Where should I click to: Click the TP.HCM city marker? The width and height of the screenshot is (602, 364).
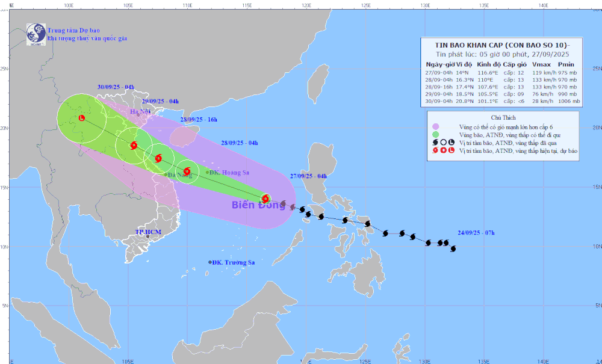(147, 236)
